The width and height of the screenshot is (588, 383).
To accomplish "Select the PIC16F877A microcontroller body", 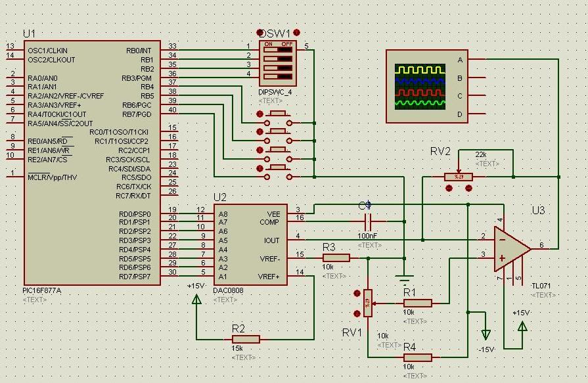I will coord(92,163).
